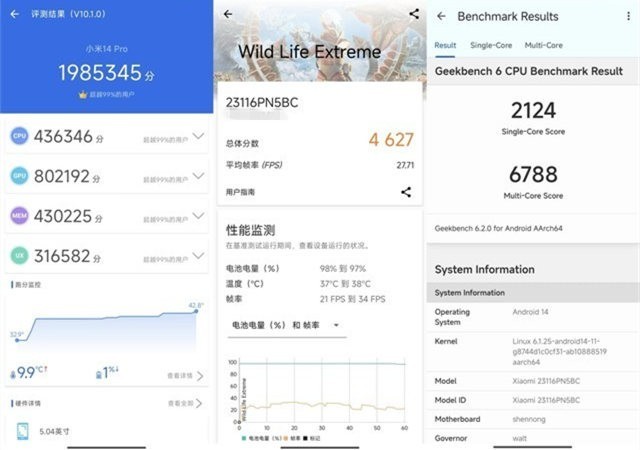Switch to the Multi-Core tab
The image size is (640, 450).
544,45
